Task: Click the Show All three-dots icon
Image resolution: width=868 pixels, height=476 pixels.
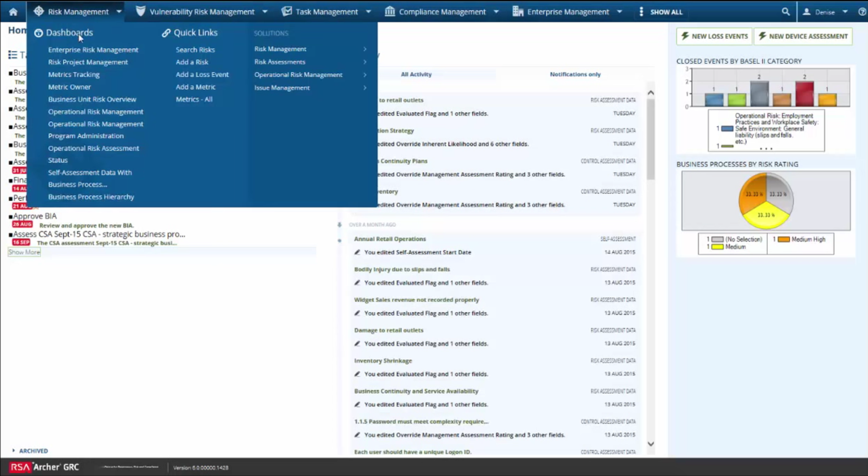Action: 641,12
